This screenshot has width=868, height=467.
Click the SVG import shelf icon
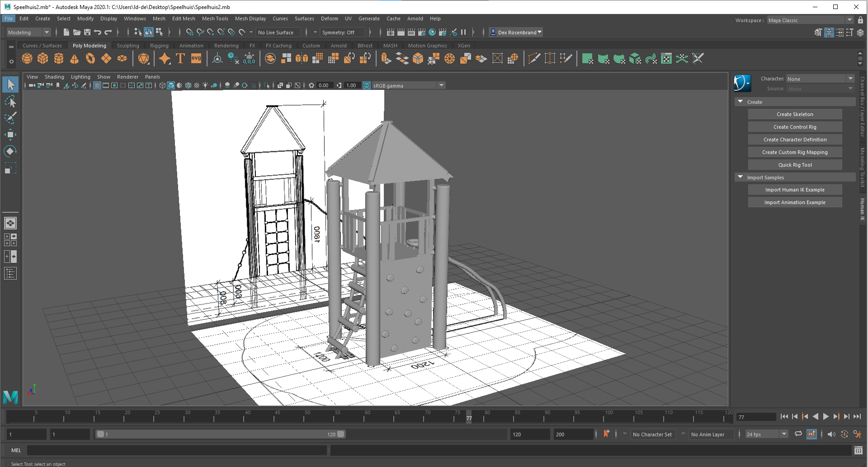click(196, 59)
